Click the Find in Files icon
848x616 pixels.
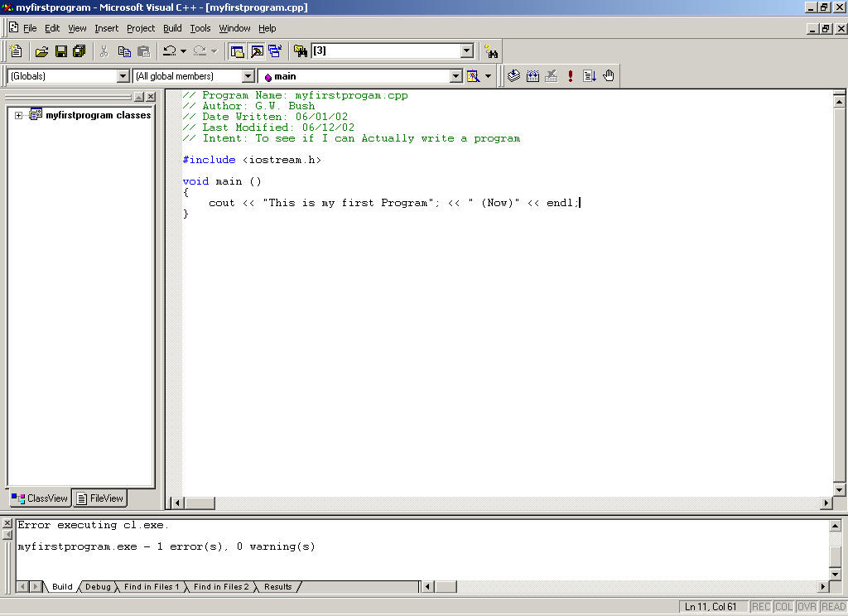tap(300, 51)
